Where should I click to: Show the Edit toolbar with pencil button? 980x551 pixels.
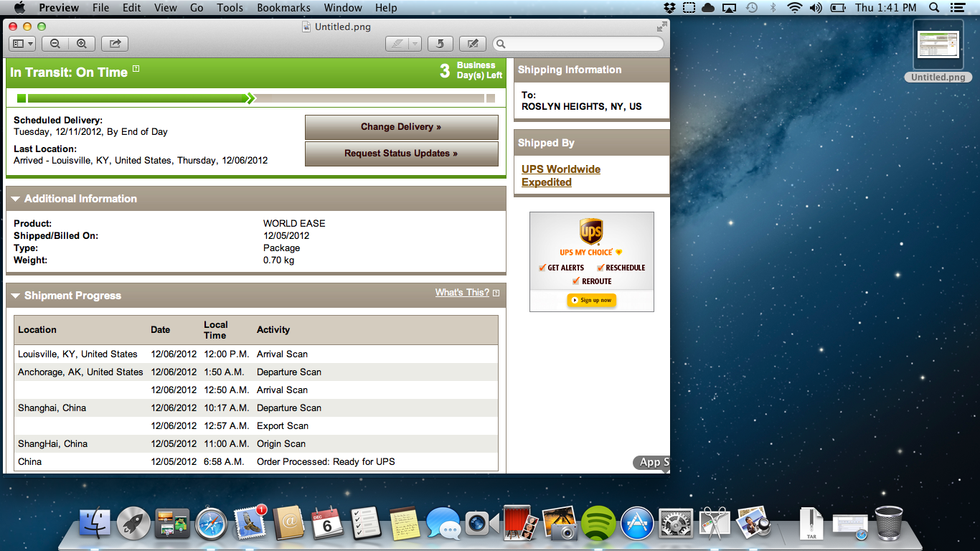tap(473, 44)
